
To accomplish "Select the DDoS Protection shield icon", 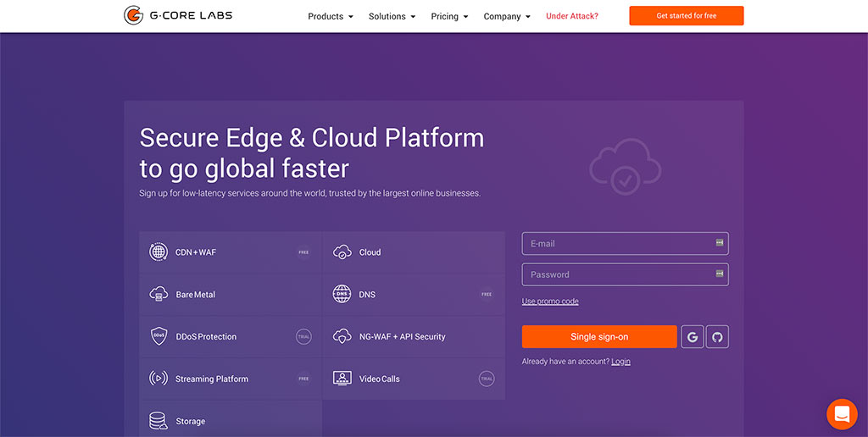I will 159,336.
